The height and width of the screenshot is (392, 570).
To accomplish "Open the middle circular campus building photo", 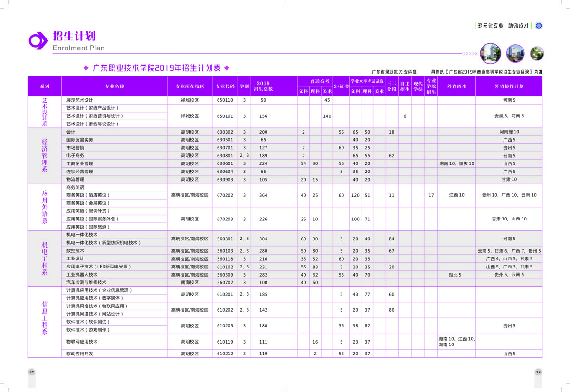I will coord(515,53).
